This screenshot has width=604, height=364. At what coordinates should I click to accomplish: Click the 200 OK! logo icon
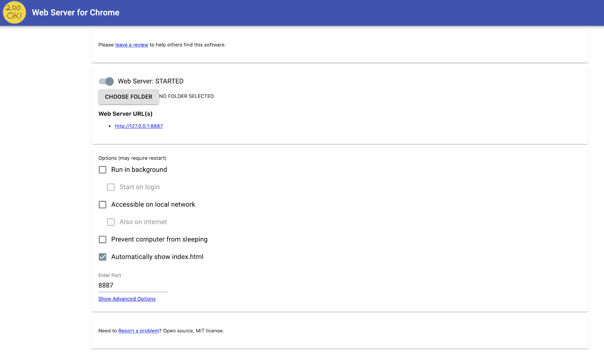pyautogui.click(x=14, y=12)
